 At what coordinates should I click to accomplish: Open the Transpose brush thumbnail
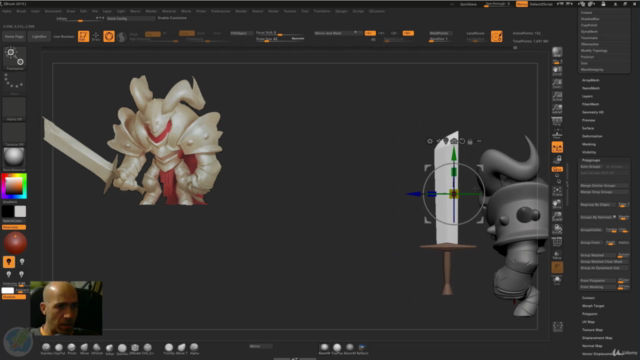pos(14,58)
